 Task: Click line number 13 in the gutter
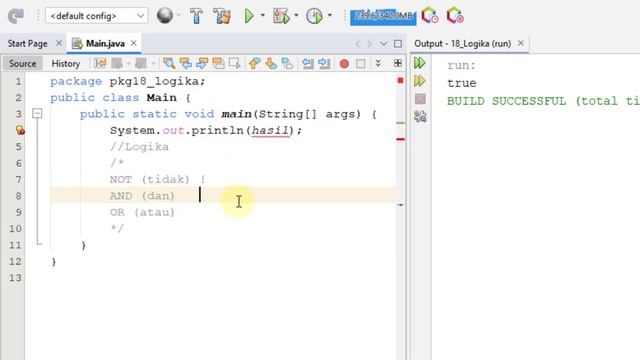(x=15, y=278)
